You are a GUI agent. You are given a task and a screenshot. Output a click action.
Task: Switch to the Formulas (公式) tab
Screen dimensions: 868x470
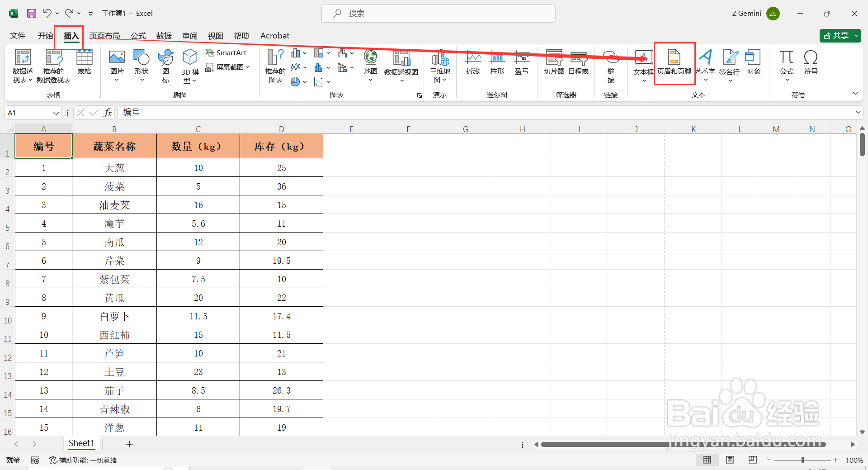click(138, 36)
